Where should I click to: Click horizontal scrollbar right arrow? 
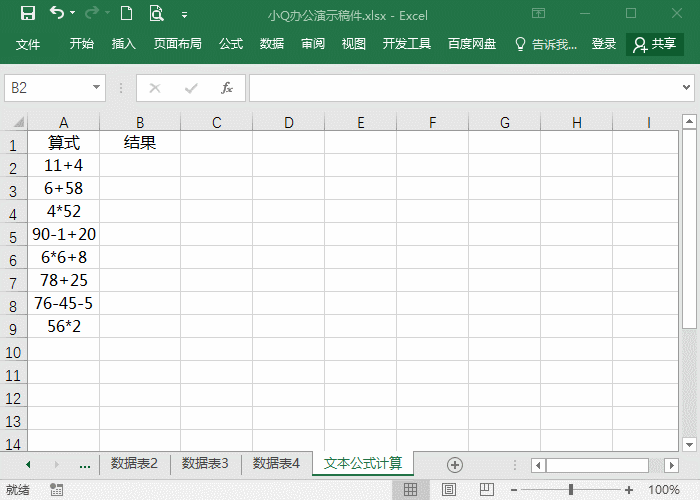coord(671,465)
